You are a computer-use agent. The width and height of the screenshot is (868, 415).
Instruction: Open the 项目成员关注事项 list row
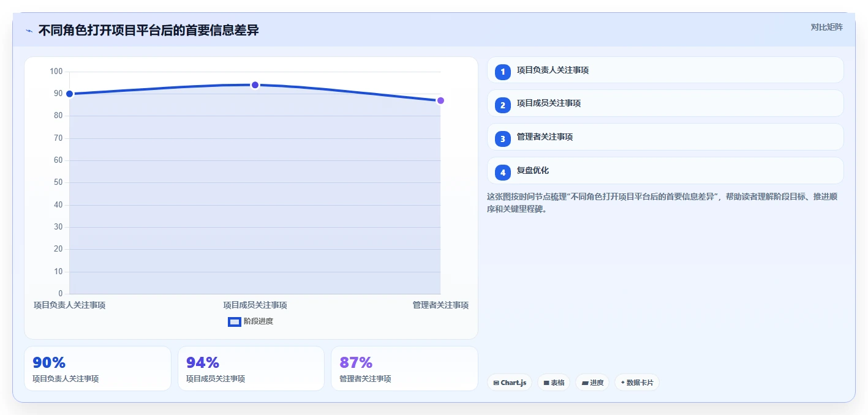[665, 103]
